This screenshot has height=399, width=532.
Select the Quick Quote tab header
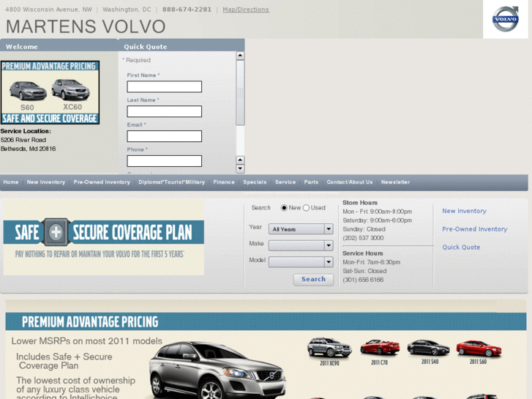181,46
